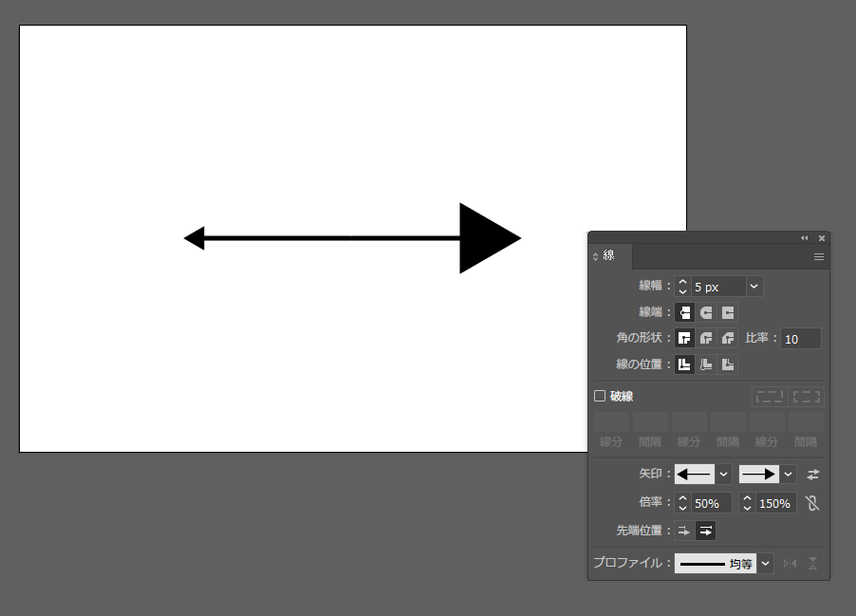The height and width of the screenshot is (616, 856).
Task: Select the projecting cap stroke end
Action: tap(728, 312)
